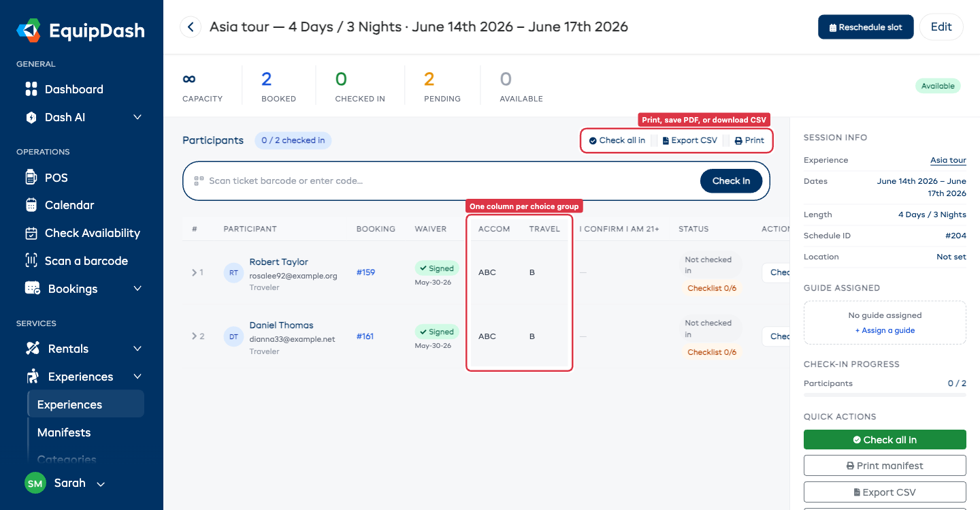
Task: Open the Manifests submenu item
Action: pyautogui.click(x=64, y=432)
